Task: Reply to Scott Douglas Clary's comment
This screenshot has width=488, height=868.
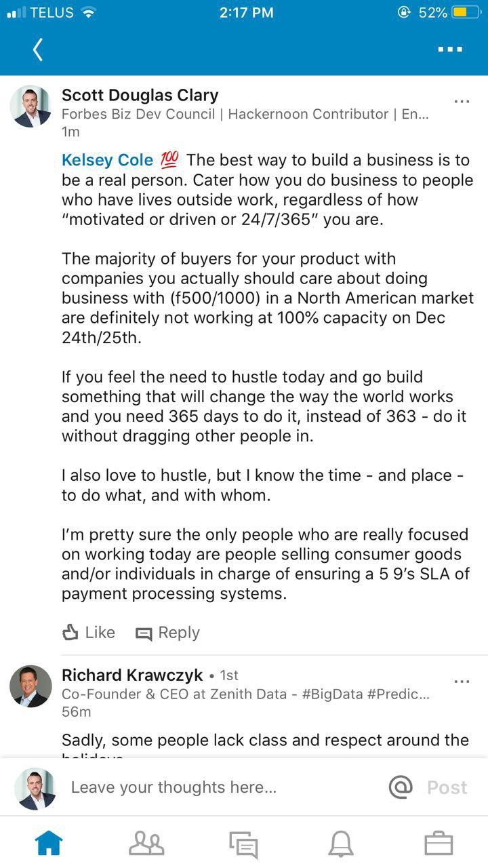Action: (x=168, y=633)
